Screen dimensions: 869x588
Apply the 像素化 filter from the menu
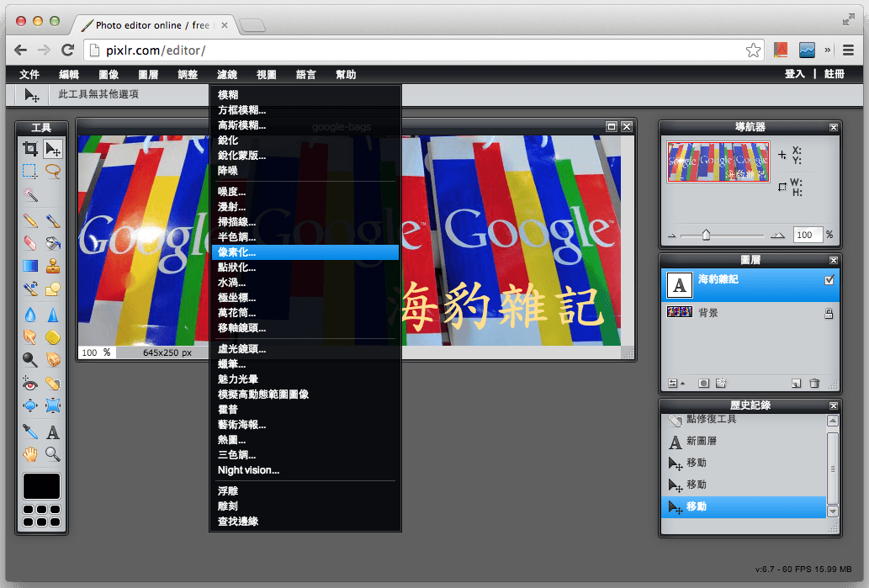click(236, 252)
